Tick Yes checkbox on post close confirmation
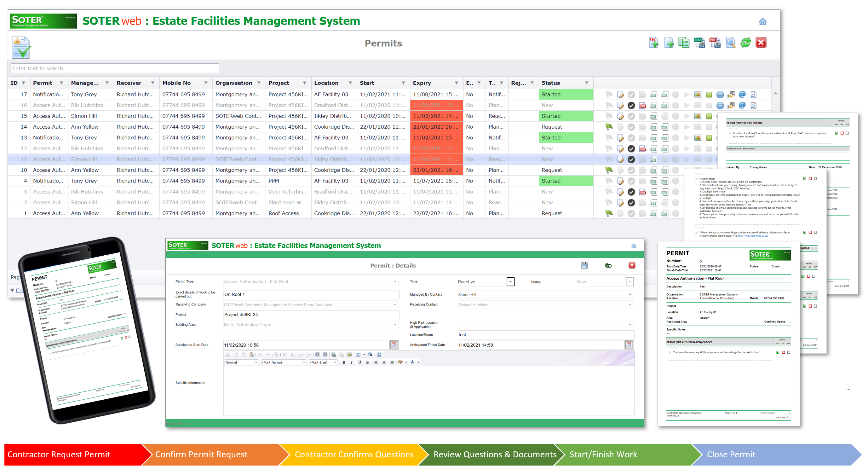868x475 pixels. (836, 133)
